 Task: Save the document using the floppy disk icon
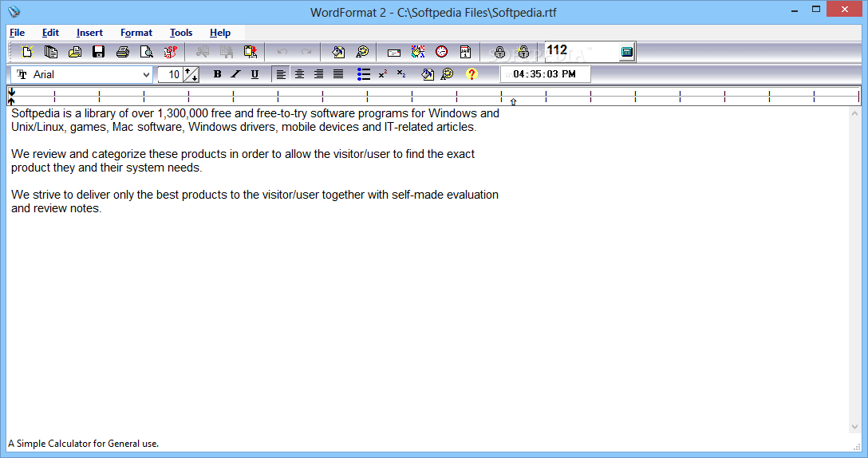[x=99, y=52]
